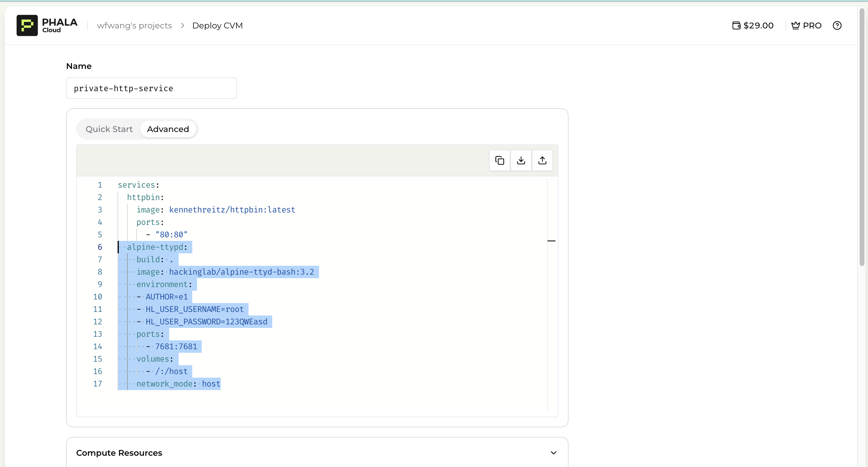Click the breadcrumb chevron separator
This screenshot has height=467, width=868.
[x=182, y=25]
